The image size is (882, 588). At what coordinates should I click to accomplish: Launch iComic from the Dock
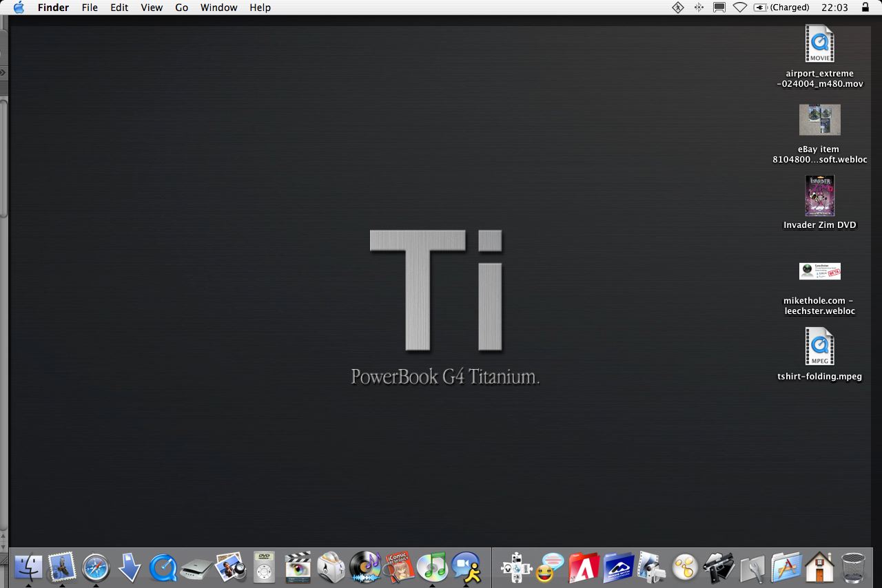coord(399,567)
